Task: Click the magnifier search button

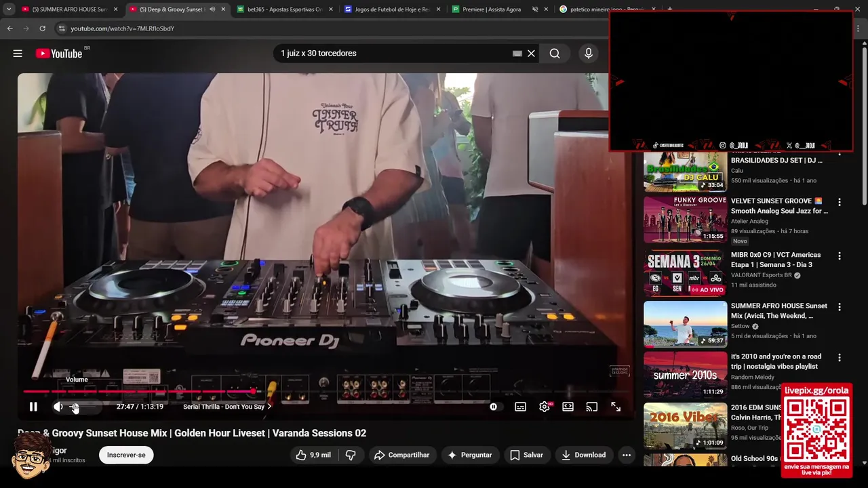Action: click(x=555, y=54)
